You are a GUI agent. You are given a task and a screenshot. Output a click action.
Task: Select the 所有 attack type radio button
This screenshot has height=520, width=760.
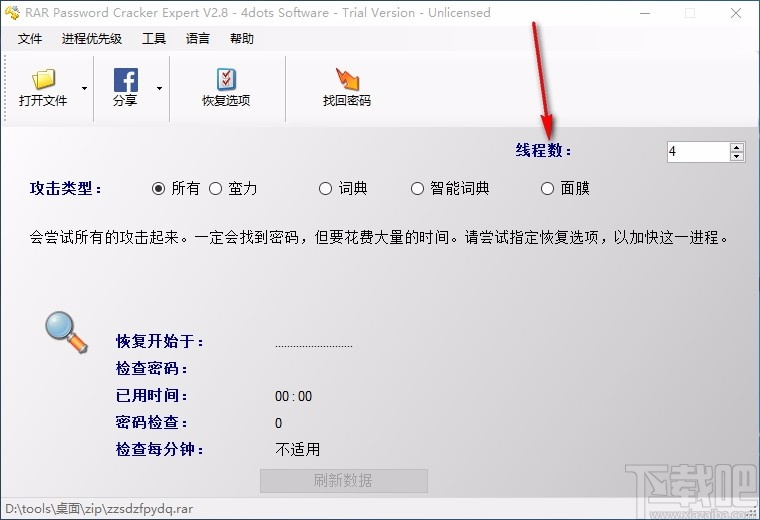click(158, 189)
